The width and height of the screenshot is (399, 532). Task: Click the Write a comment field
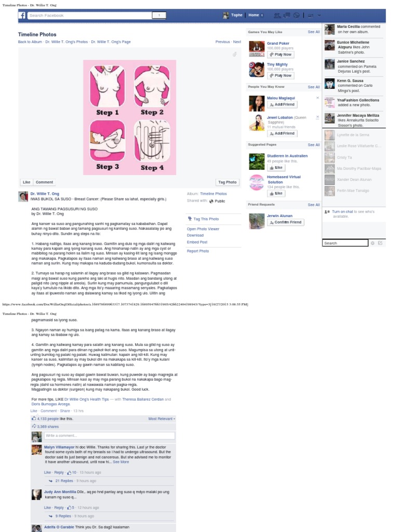(x=110, y=435)
